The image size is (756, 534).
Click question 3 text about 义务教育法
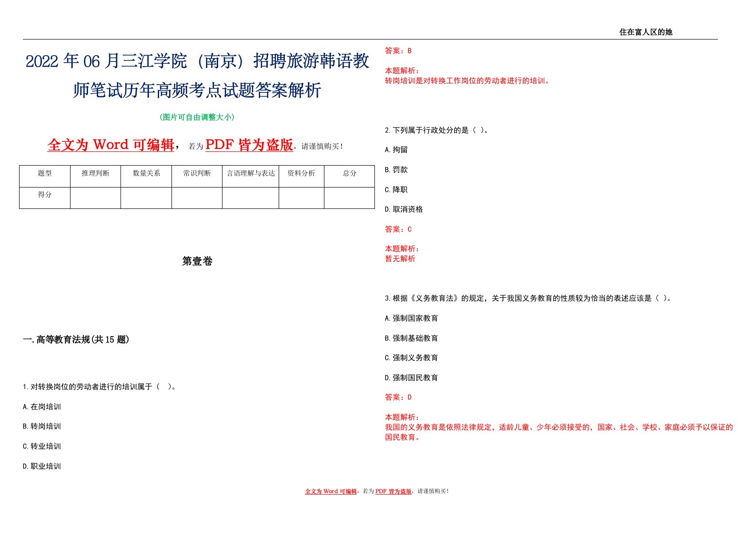(x=529, y=298)
